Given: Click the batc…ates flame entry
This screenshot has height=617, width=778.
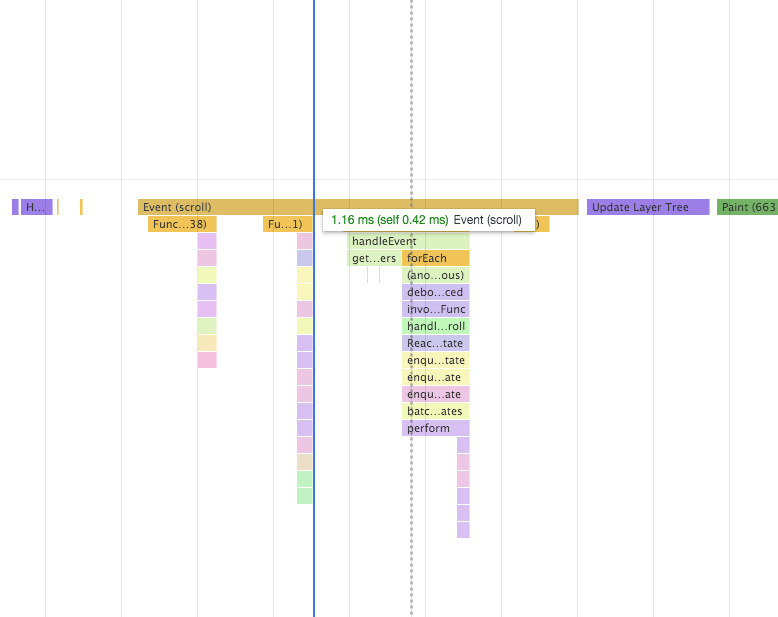Looking at the screenshot, I should pos(436,411).
